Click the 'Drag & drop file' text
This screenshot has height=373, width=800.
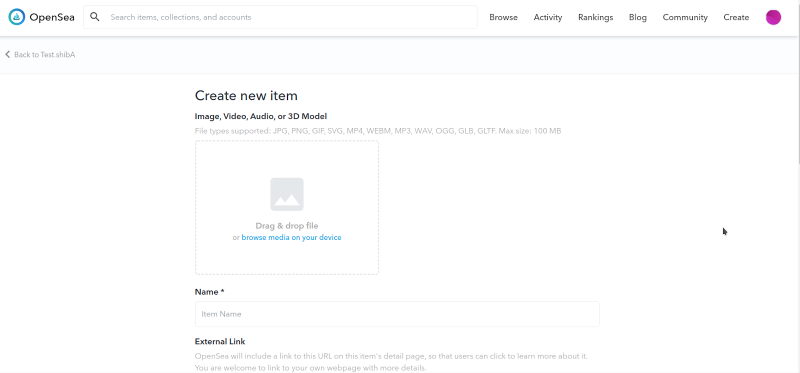(287, 226)
